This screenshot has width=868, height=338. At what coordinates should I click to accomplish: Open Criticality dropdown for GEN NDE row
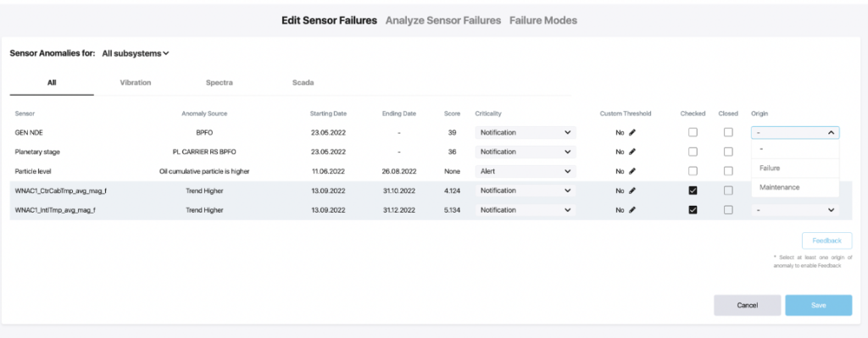click(x=526, y=133)
